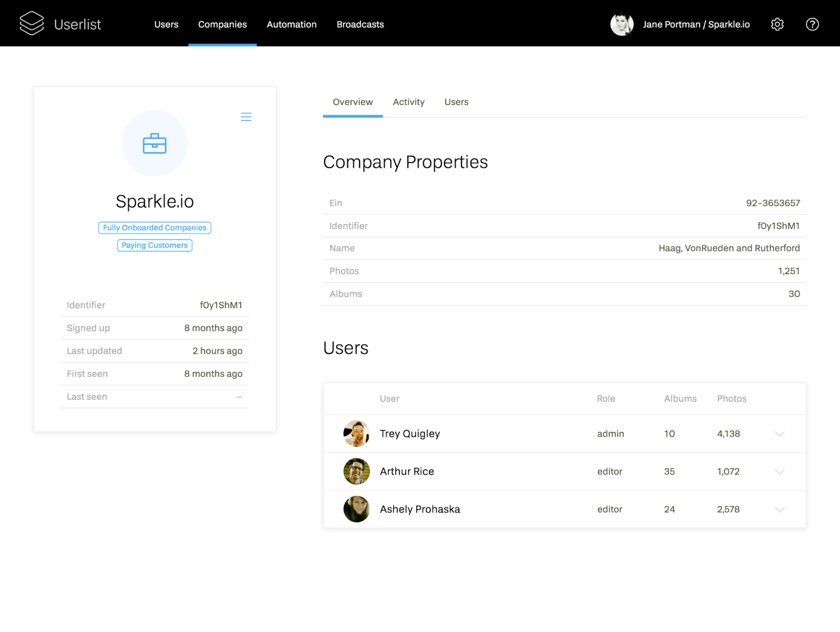Click the user avatar for Jane Portman
The width and height of the screenshot is (840, 632).
coord(622,24)
